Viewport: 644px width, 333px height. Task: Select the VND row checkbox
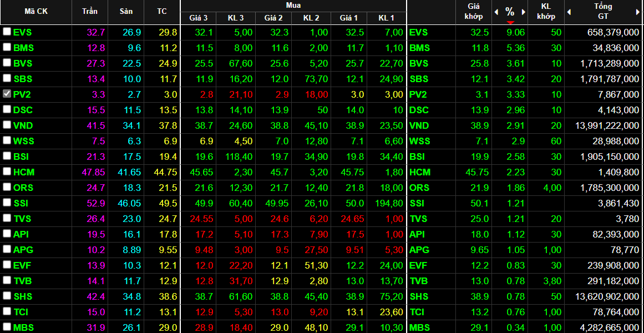tap(7, 125)
